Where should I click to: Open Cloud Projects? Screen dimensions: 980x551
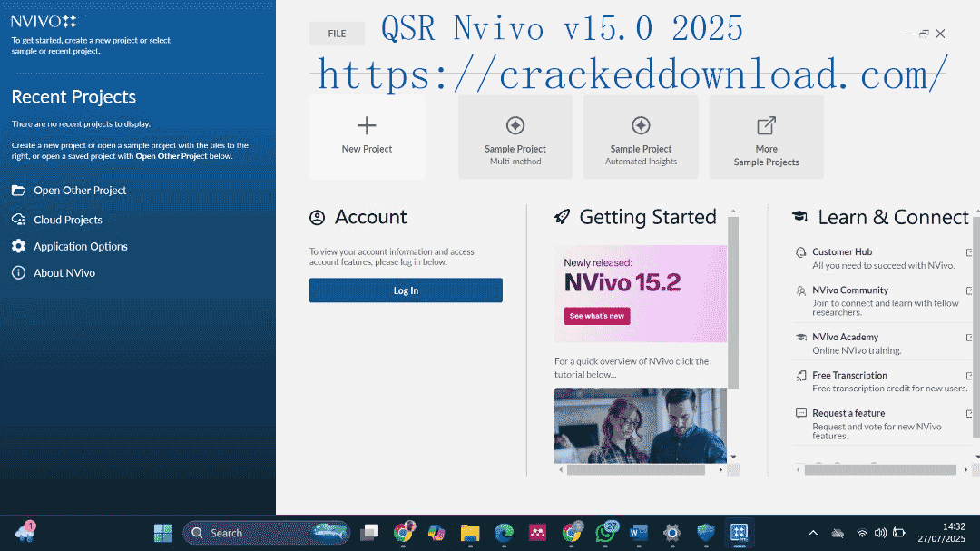click(67, 220)
